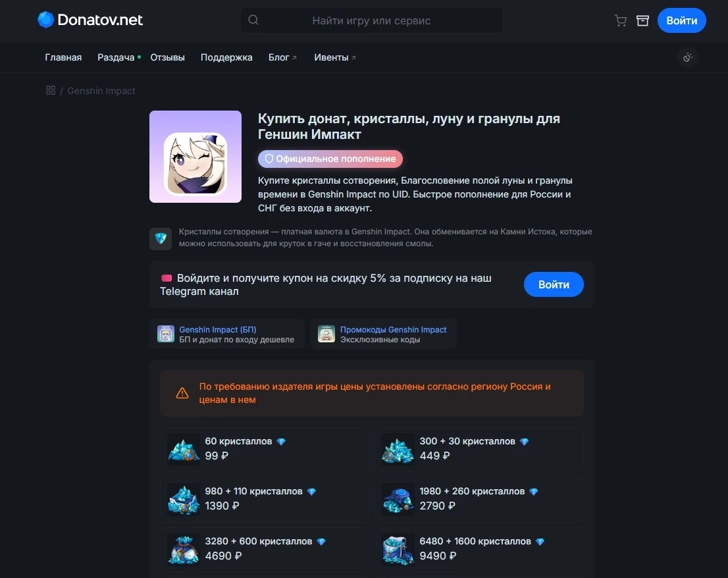Toggle the dark/light theme switch
728x578 pixels.
(688, 57)
